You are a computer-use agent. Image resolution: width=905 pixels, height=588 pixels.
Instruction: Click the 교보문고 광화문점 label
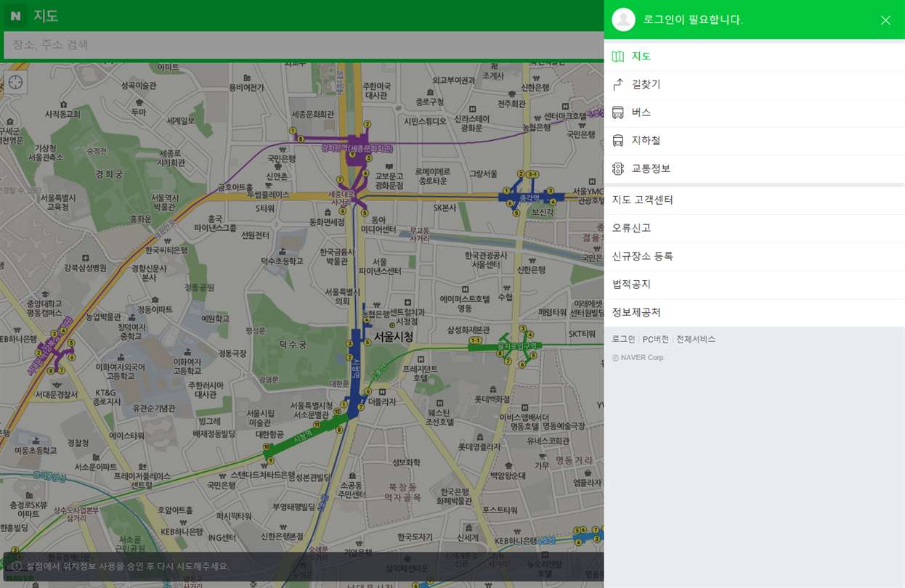389,180
